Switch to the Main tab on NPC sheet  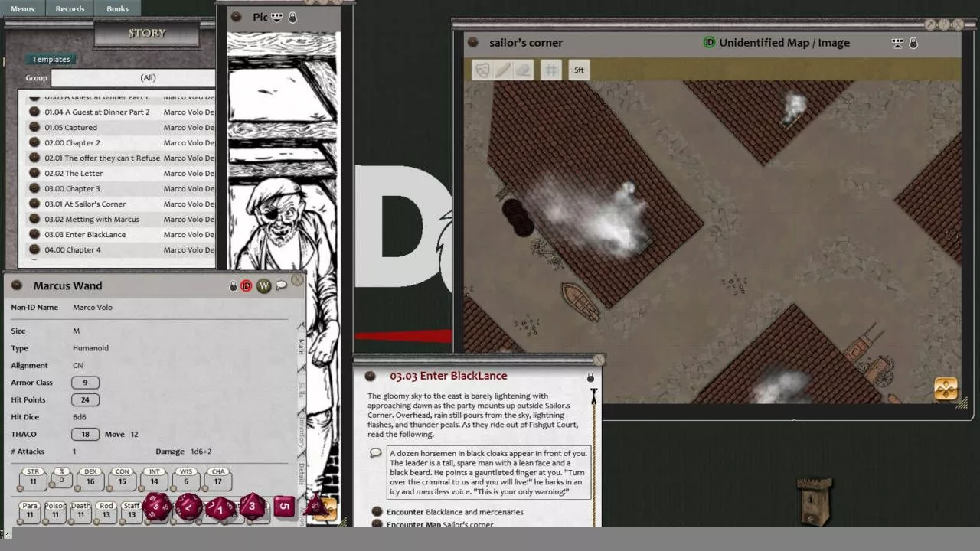coord(301,346)
